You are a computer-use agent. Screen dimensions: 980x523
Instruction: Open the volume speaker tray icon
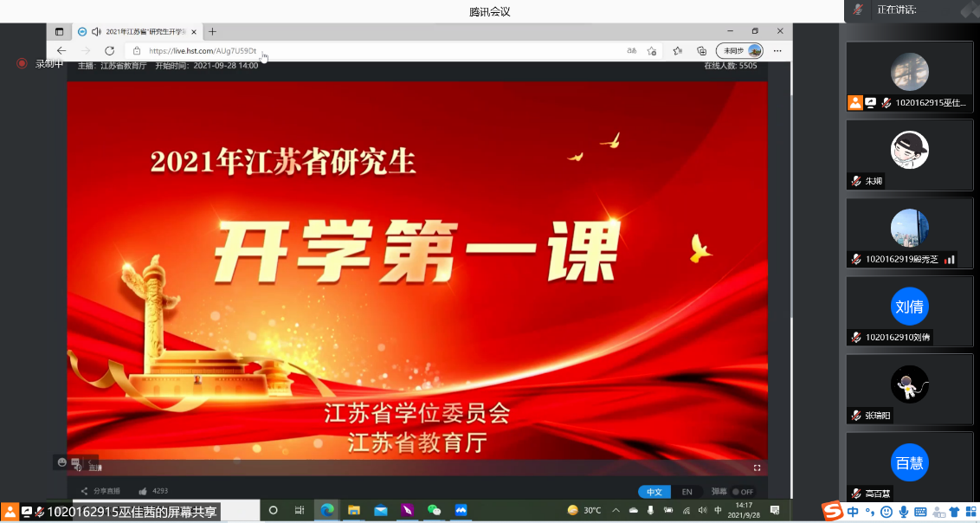(702, 511)
